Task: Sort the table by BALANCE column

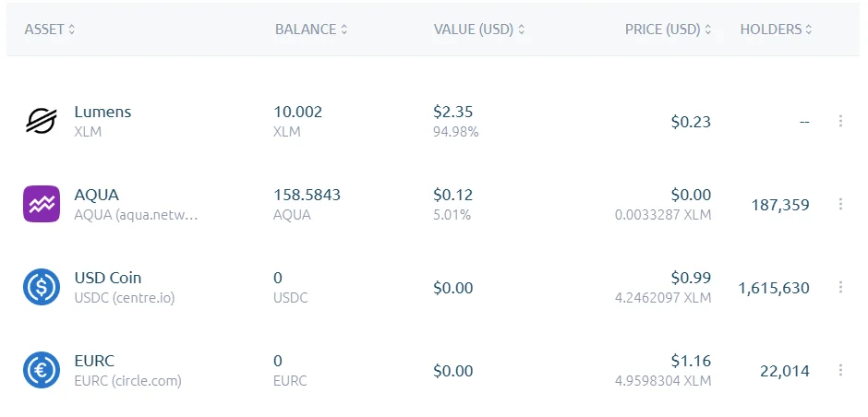Action: pos(311,30)
